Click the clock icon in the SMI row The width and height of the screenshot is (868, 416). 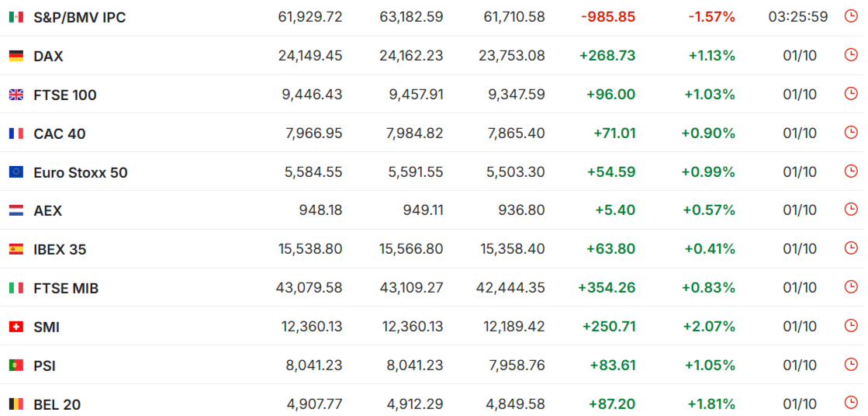[x=851, y=326]
